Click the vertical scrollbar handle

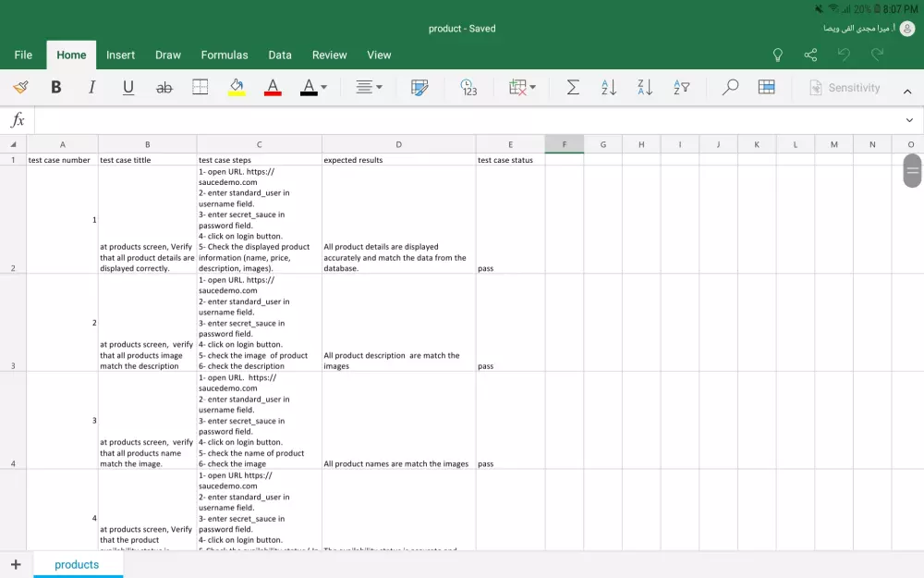[x=912, y=170]
